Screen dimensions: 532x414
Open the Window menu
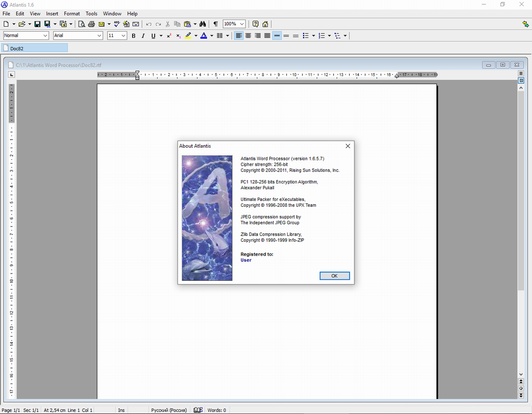tap(112, 14)
